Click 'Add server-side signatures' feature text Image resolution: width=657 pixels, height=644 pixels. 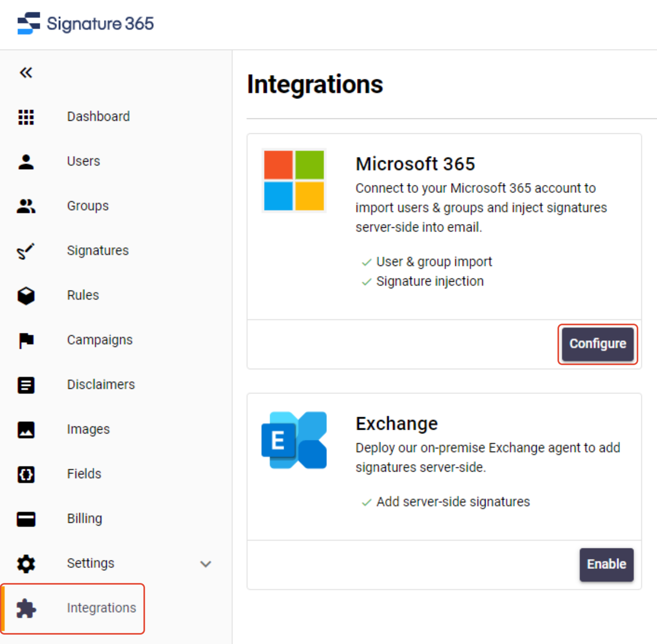[x=453, y=502]
